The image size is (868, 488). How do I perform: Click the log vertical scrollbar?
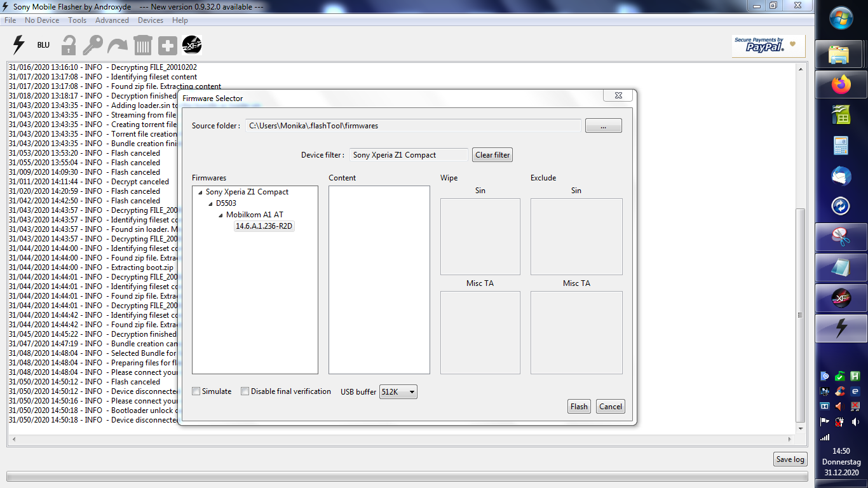(801, 248)
